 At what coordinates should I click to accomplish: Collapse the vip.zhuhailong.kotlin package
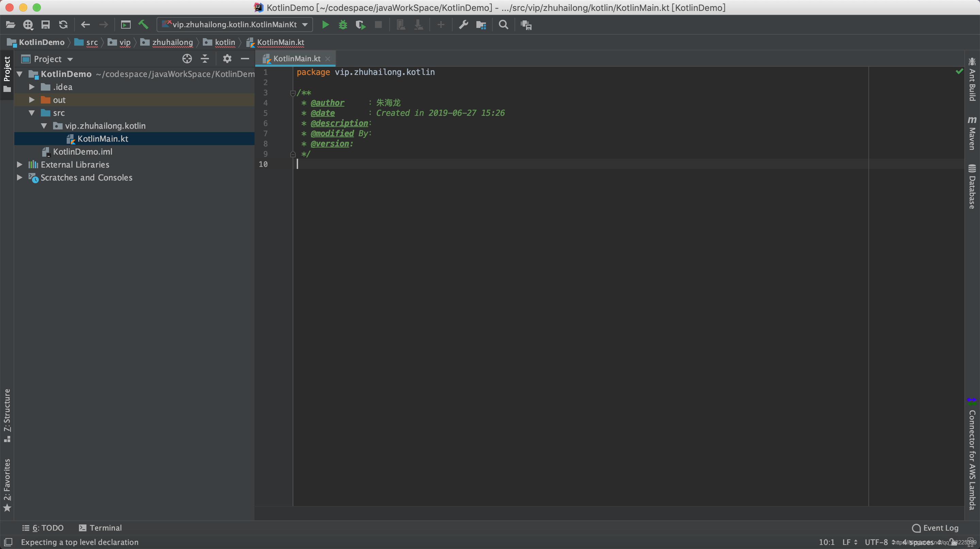(44, 126)
